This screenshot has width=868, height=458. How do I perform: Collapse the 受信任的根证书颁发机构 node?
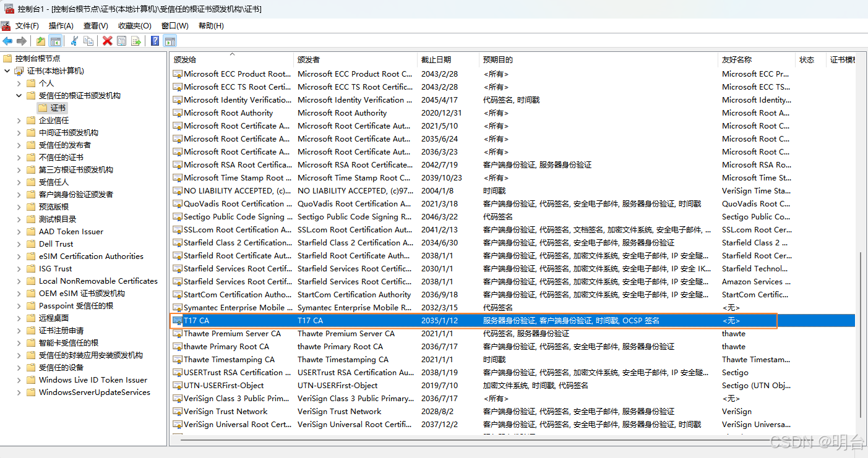[x=19, y=96]
